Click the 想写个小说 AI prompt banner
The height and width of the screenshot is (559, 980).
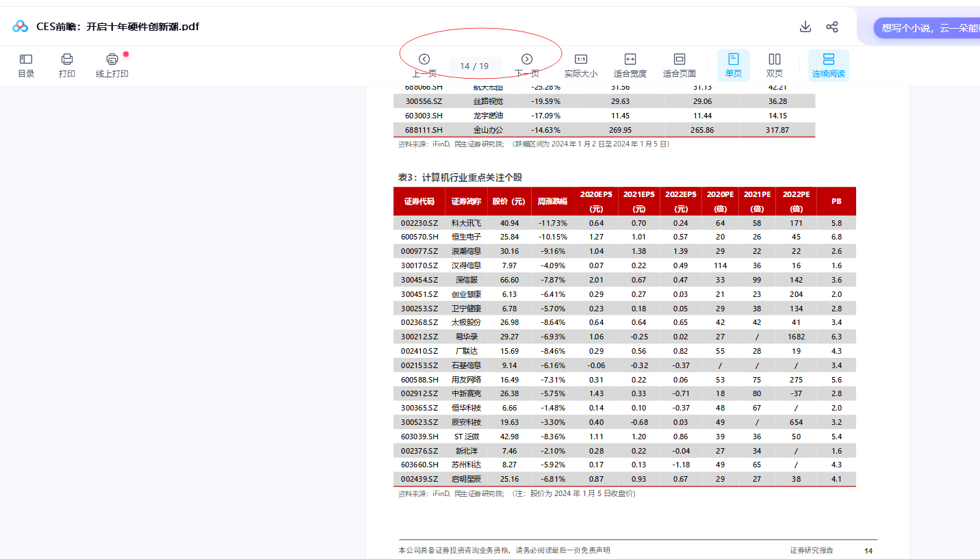point(927,28)
